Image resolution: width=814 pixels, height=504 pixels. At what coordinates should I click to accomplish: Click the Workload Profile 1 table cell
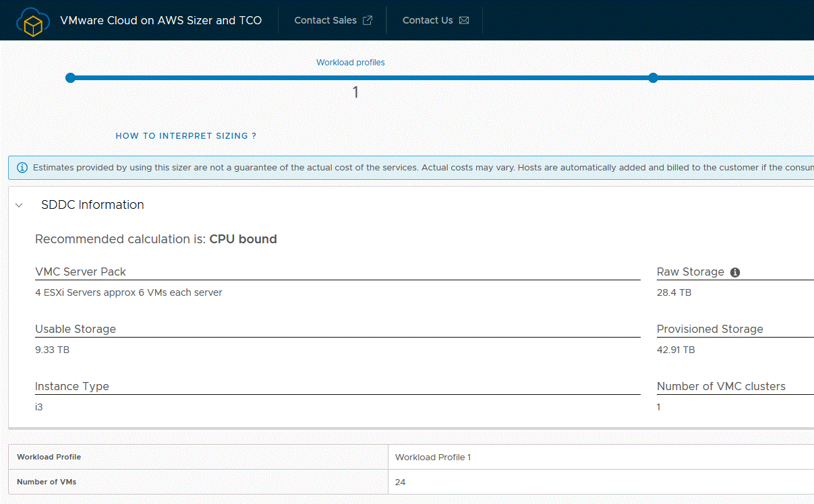(x=433, y=457)
